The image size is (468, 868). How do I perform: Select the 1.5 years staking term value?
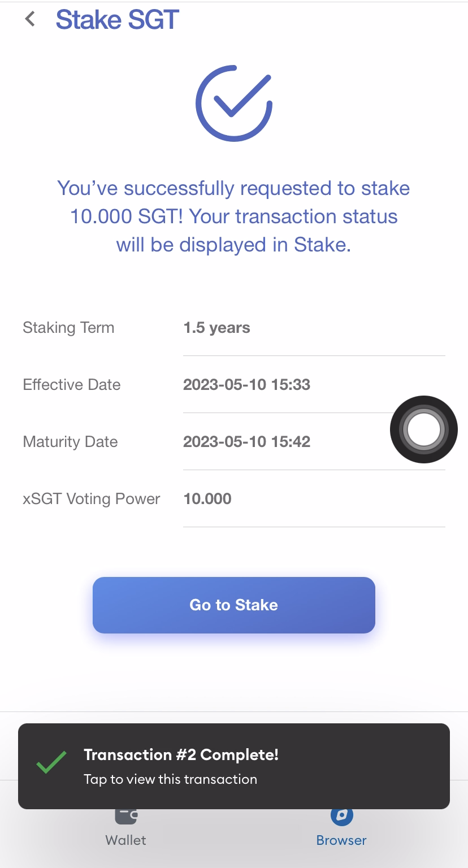click(x=216, y=328)
